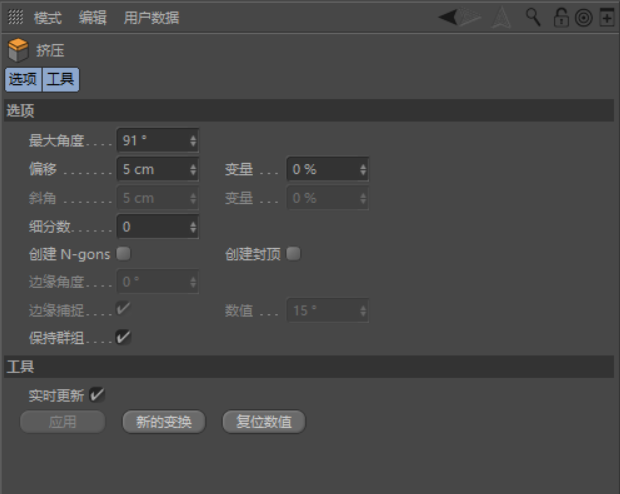The height and width of the screenshot is (494, 620).
Task: Click the 最大角度 value field
Action: click(157, 140)
